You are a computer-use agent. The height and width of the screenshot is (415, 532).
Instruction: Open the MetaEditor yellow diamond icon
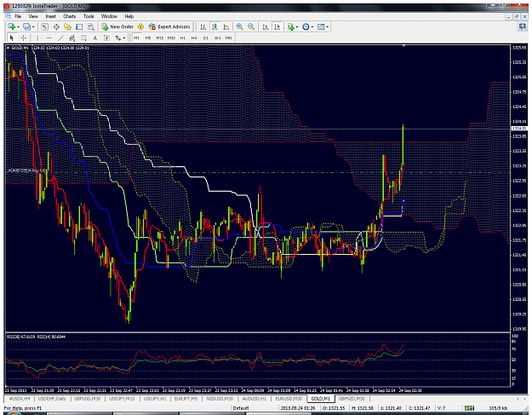click(141, 26)
